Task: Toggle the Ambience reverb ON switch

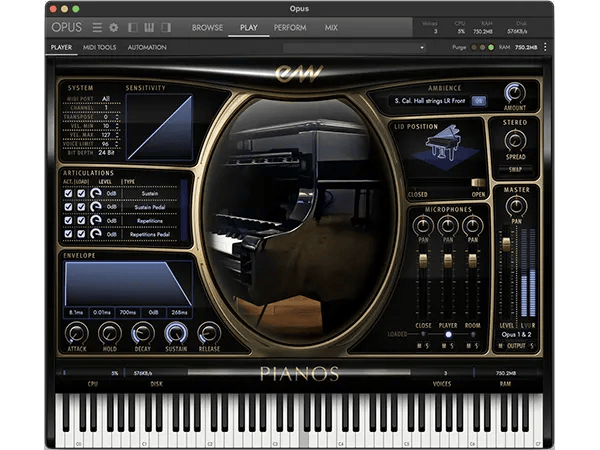Action: tap(479, 101)
